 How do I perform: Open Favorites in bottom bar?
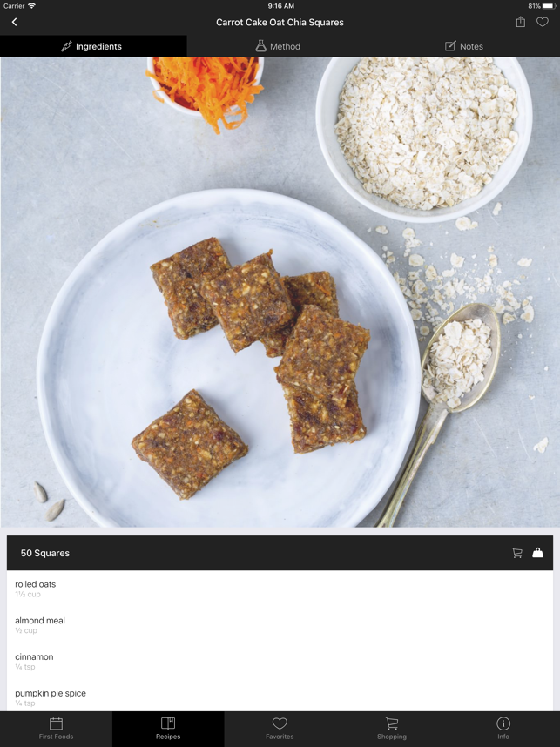click(x=280, y=729)
